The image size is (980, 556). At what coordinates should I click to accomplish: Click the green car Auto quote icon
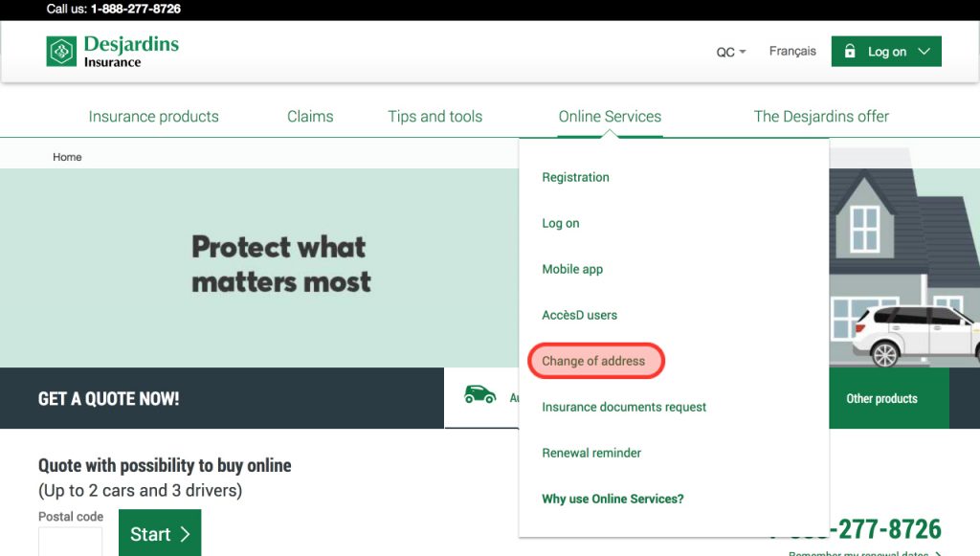coord(479,395)
